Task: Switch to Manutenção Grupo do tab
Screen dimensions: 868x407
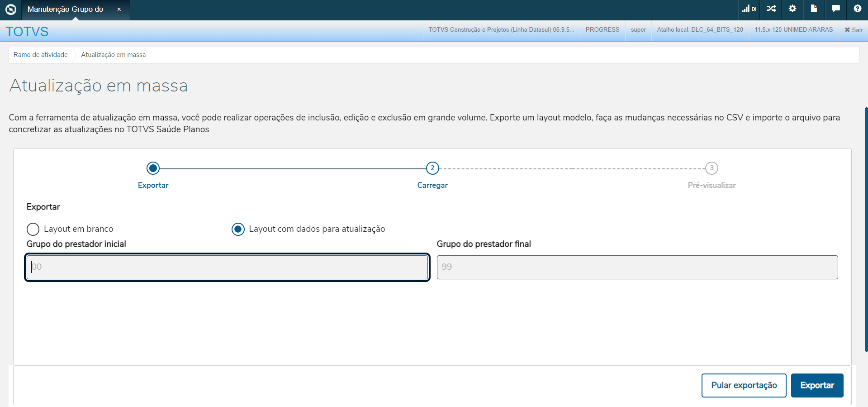Action: click(66, 10)
